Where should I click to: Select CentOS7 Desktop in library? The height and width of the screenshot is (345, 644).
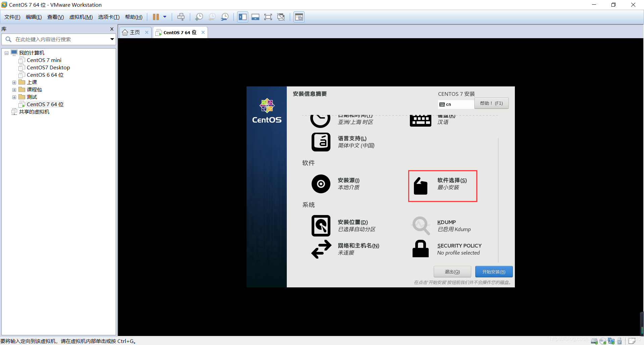pos(48,68)
